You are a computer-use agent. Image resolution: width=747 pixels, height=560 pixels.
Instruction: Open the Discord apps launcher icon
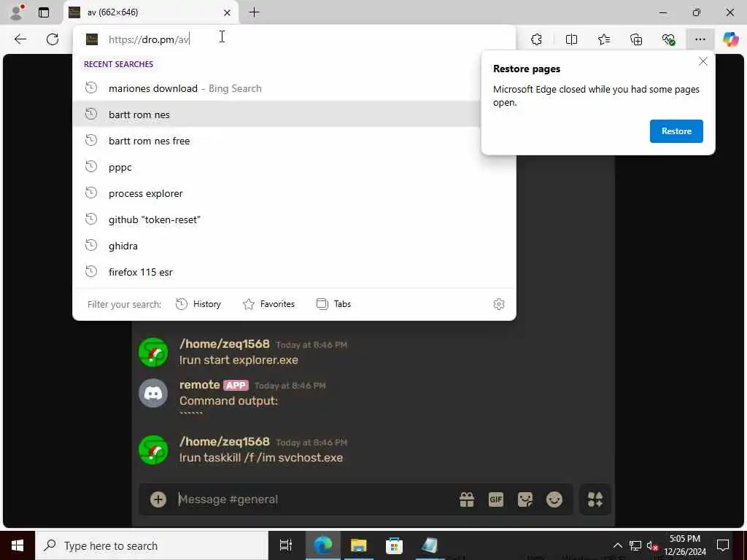[x=595, y=499]
